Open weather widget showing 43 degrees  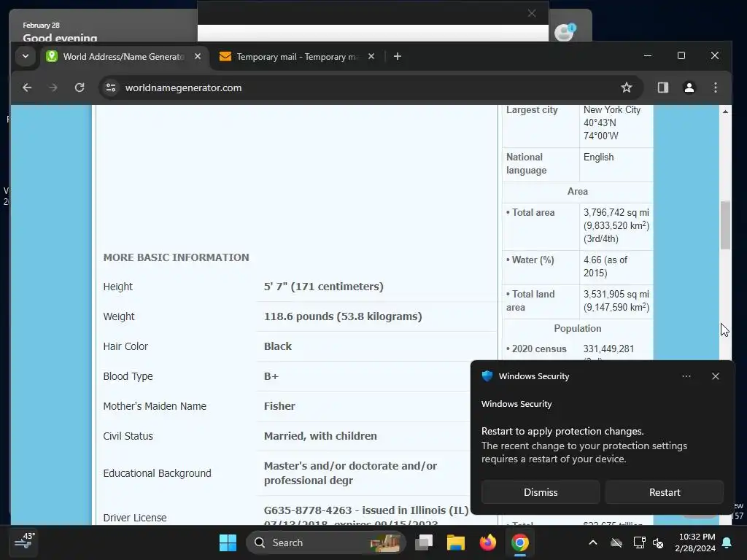[24, 542]
